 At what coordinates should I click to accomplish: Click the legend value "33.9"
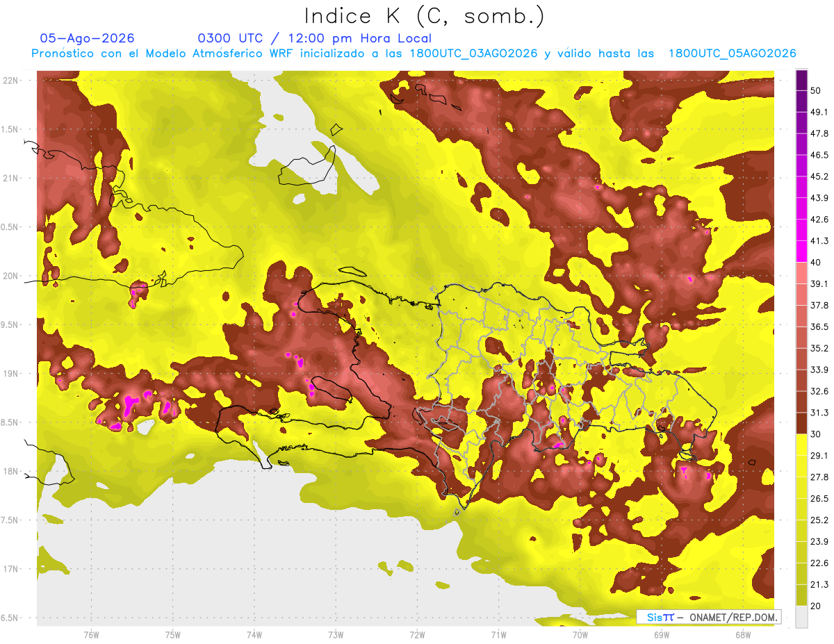pyautogui.click(x=819, y=370)
